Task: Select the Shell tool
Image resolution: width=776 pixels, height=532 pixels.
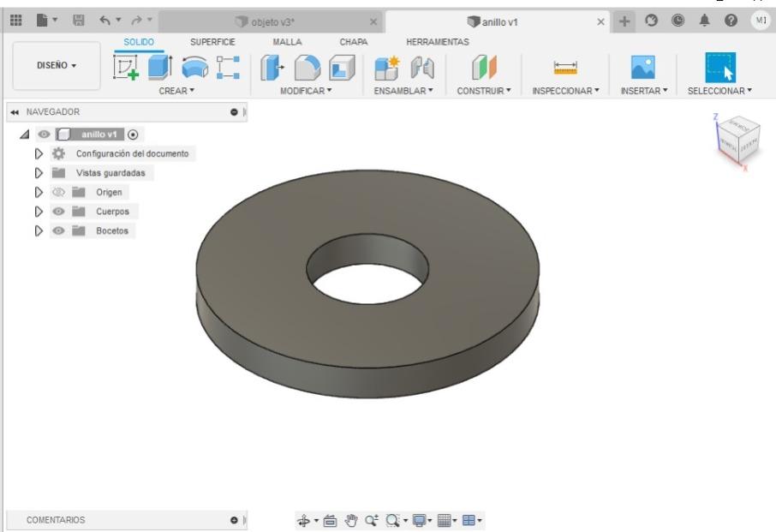Action: (342, 68)
